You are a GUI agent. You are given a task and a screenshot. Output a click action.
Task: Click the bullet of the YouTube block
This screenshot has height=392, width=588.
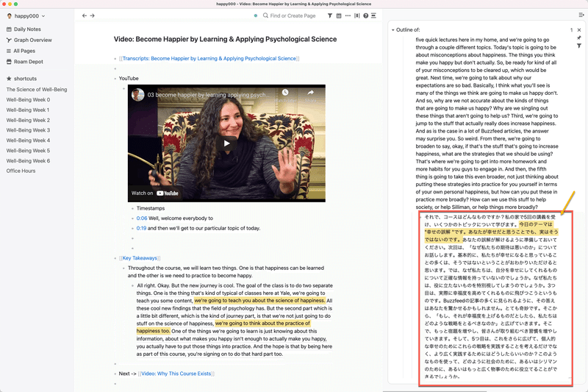(x=115, y=79)
